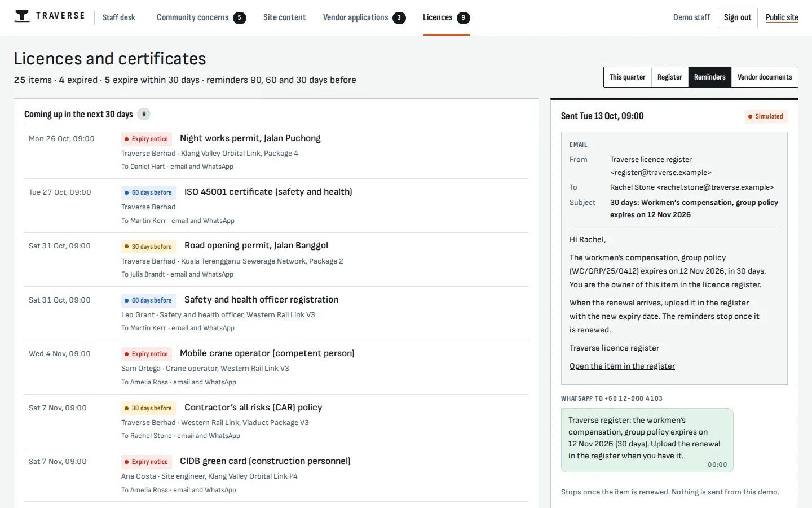Select the Reminders view tab
The image size is (812, 508).
710,77
